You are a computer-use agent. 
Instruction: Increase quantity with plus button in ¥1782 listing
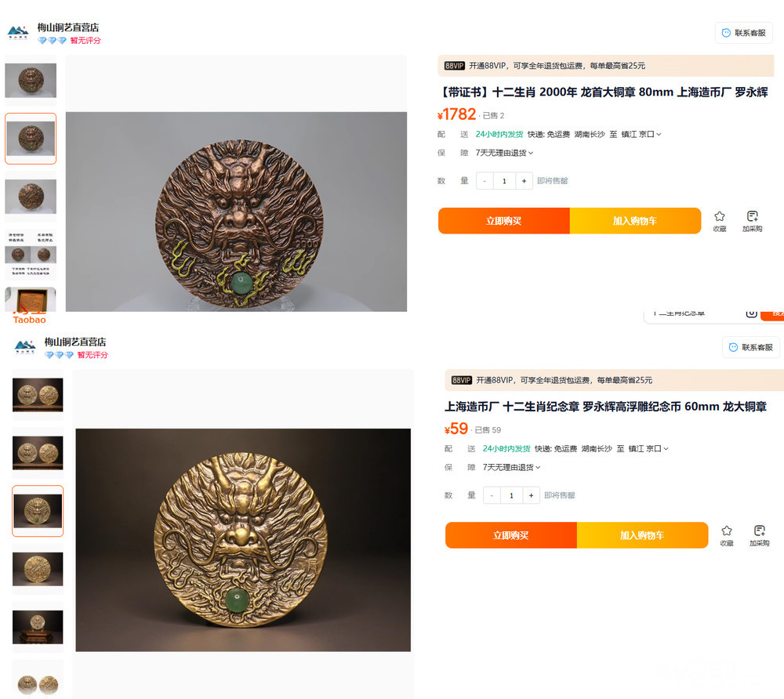tap(524, 181)
